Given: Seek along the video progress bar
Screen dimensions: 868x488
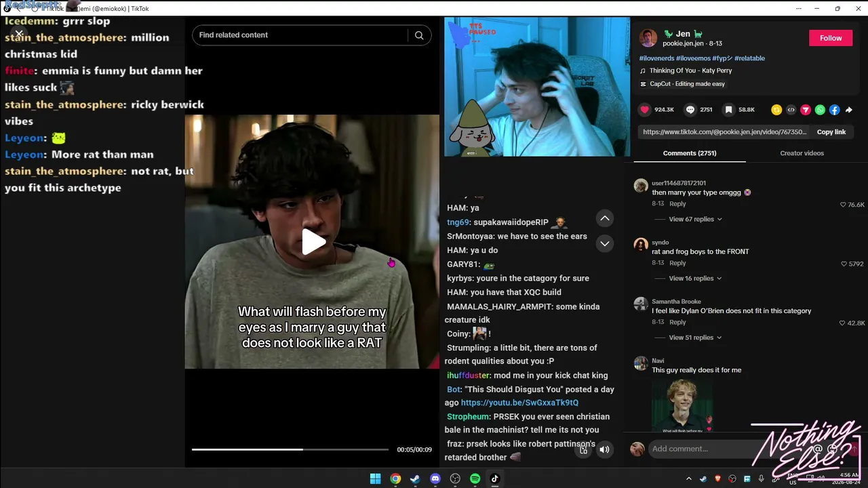Looking at the screenshot, I should click(x=290, y=449).
